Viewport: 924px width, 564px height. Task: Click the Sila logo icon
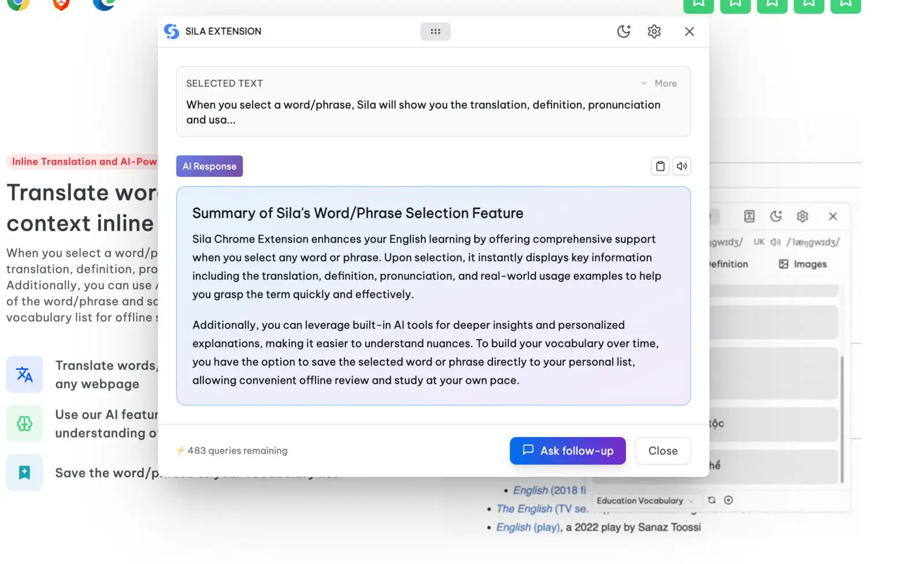coord(172,31)
